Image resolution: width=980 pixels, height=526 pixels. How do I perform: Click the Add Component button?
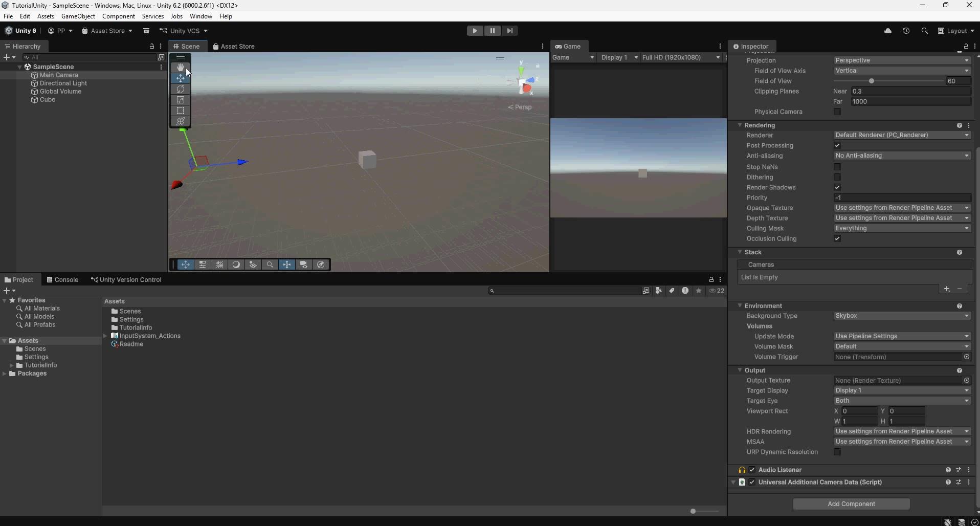point(851,504)
